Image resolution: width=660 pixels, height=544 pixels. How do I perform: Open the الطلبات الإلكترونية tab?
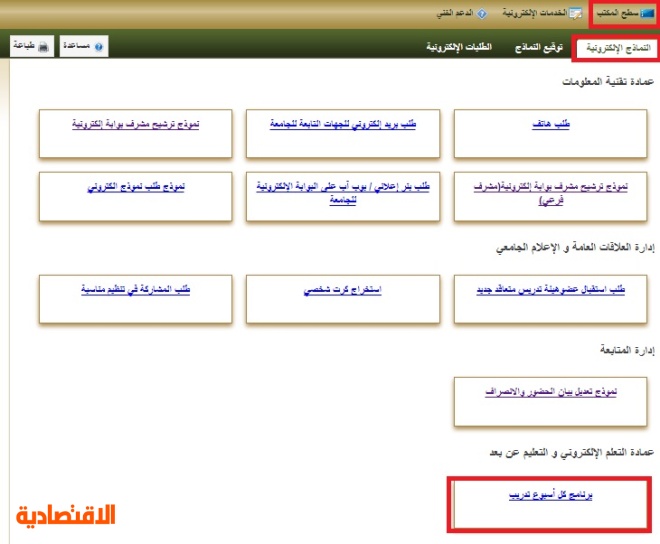[459, 47]
